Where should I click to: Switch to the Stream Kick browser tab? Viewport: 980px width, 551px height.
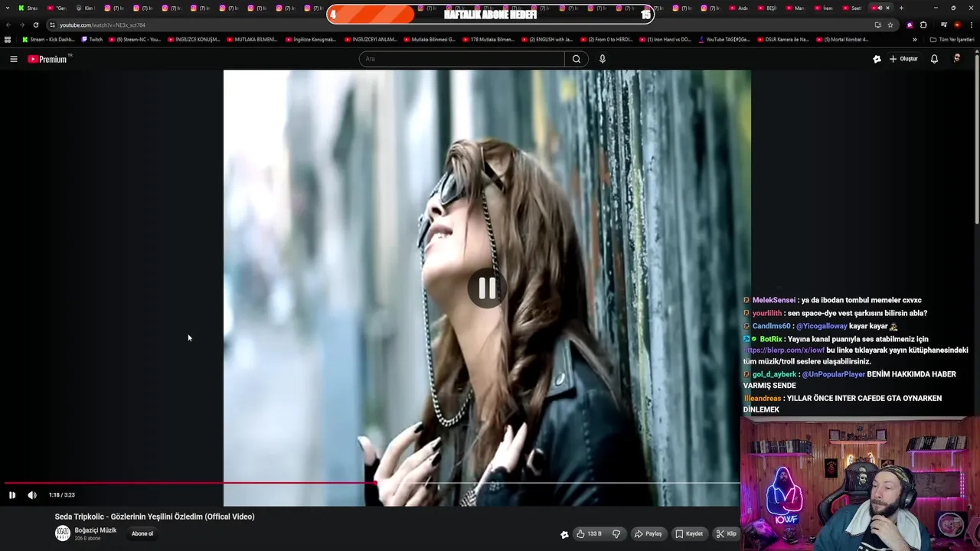(28, 8)
